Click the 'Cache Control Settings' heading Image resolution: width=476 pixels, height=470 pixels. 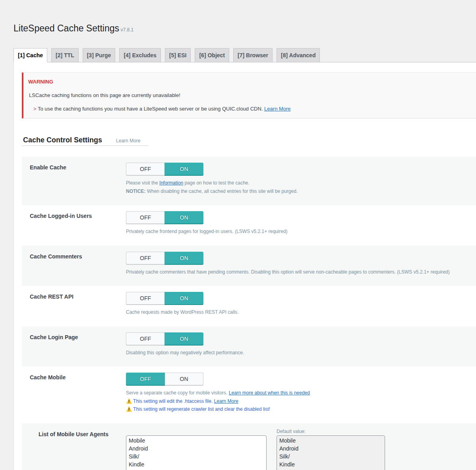click(x=62, y=140)
